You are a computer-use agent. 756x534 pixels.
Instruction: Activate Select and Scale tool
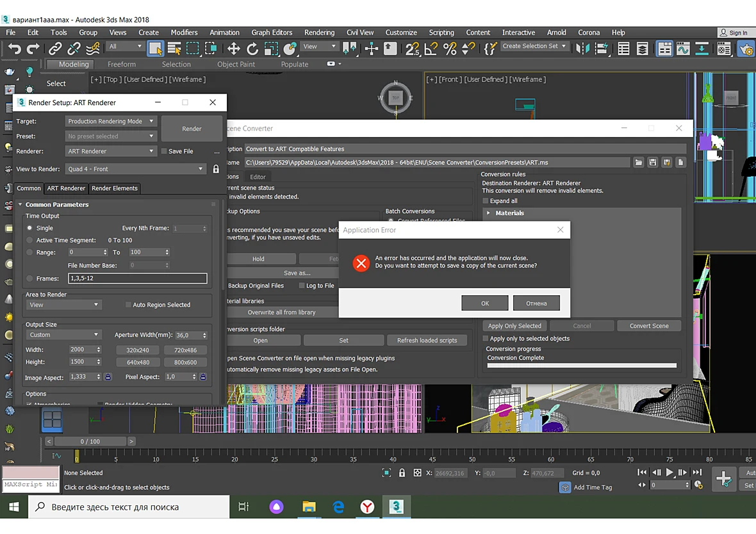pyautogui.click(x=271, y=49)
